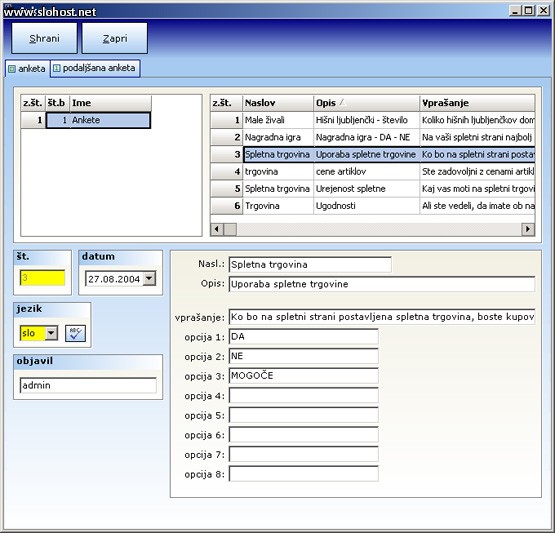555x533 pixels.
Task: Click the Shrani button
Action: [44, 38]
